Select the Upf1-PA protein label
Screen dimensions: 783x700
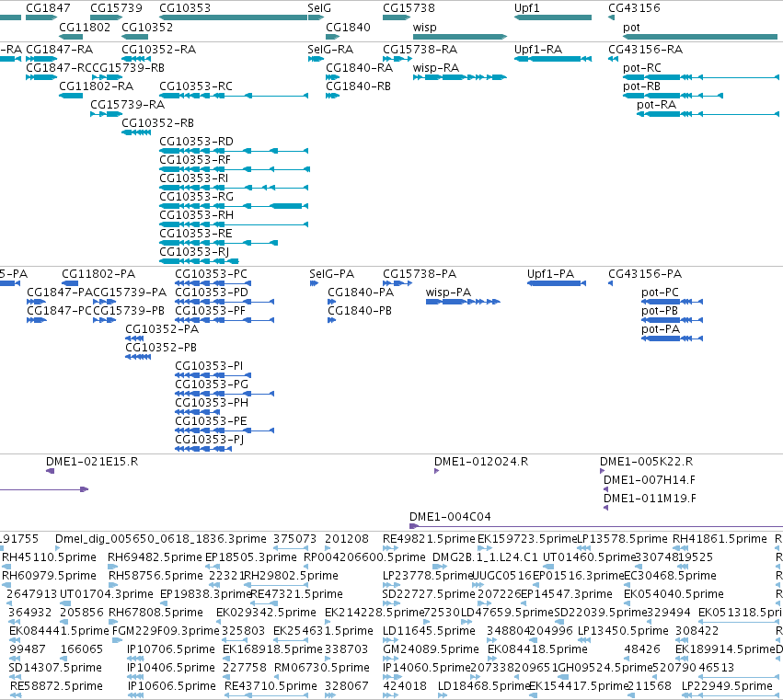click(550, 274)
